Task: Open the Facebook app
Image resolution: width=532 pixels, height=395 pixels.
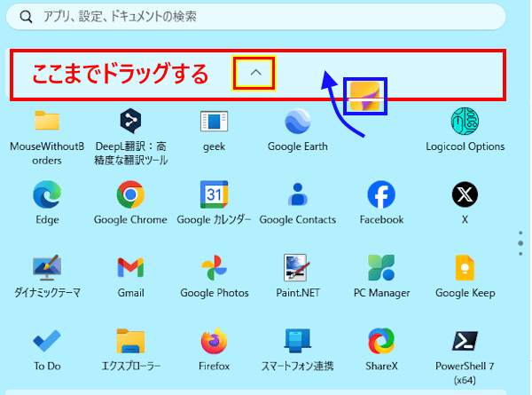Action: [381, 194]
